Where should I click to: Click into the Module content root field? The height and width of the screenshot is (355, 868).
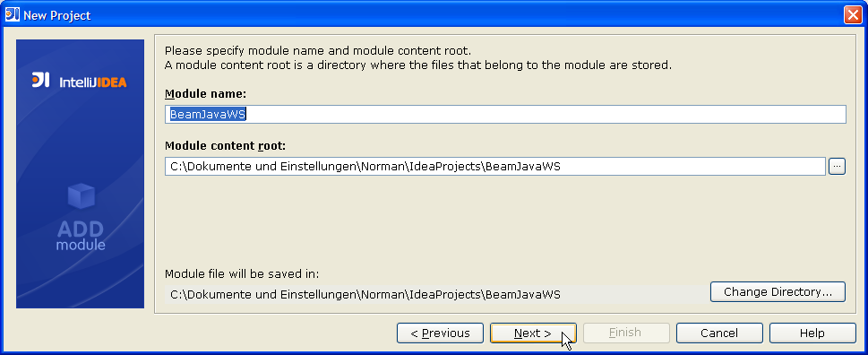tap(495, 166)
